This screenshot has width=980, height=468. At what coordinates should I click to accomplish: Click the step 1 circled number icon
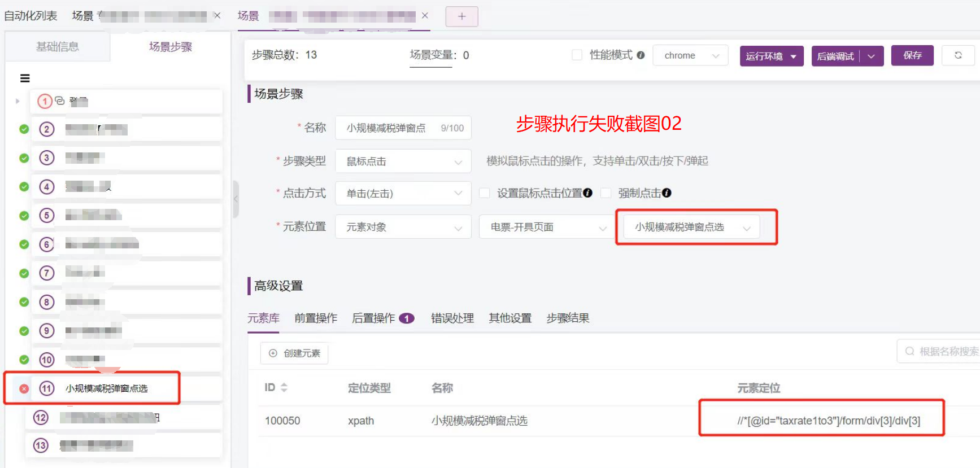point(45,102)
